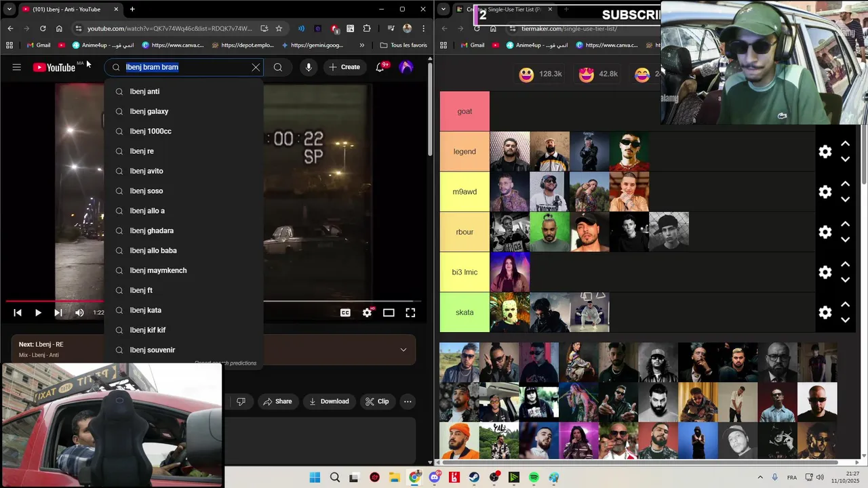Viewport: 868px width, 488px height.
Task: Select the "lbenj galaxy" search suggestion
Action: click(184, 111)
